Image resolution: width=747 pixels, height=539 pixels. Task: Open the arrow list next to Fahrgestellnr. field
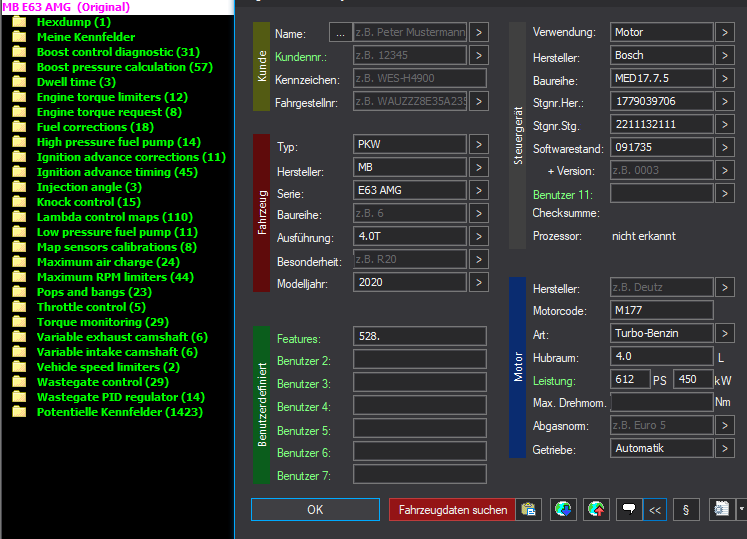pos(479,101)
